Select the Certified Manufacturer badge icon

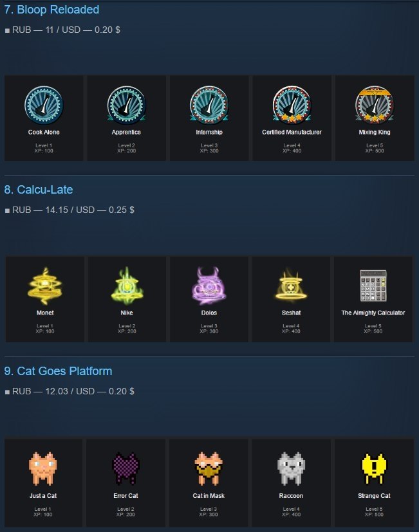[292, 105]
